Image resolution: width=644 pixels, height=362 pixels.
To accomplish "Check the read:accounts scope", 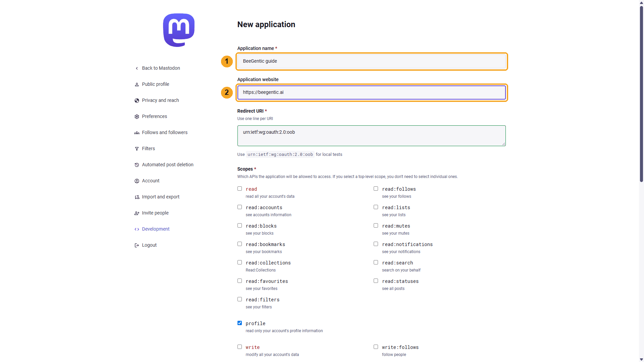I will pos(239,207).
